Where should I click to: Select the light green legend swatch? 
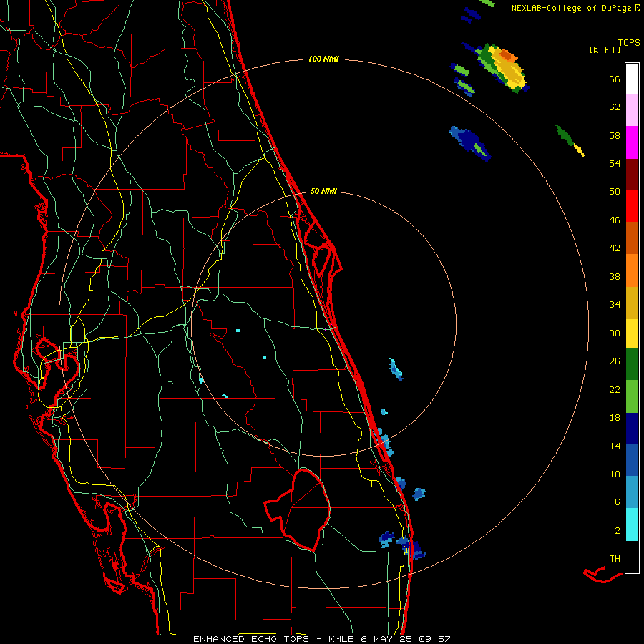click(632, 396)
